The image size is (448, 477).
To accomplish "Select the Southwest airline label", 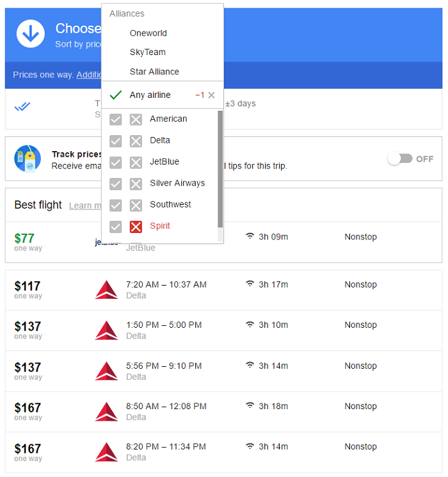I will [170, 204].
